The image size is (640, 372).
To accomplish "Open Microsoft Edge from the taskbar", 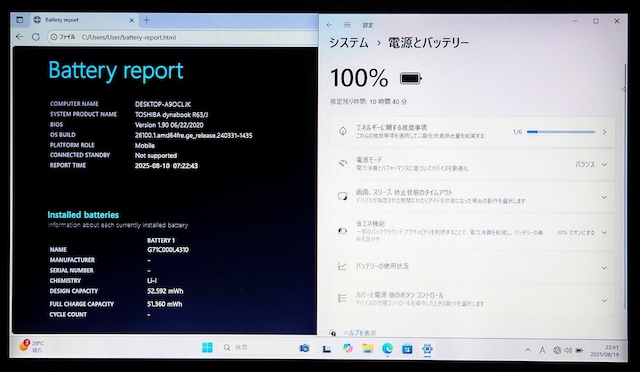I will [x=387, y=348].
